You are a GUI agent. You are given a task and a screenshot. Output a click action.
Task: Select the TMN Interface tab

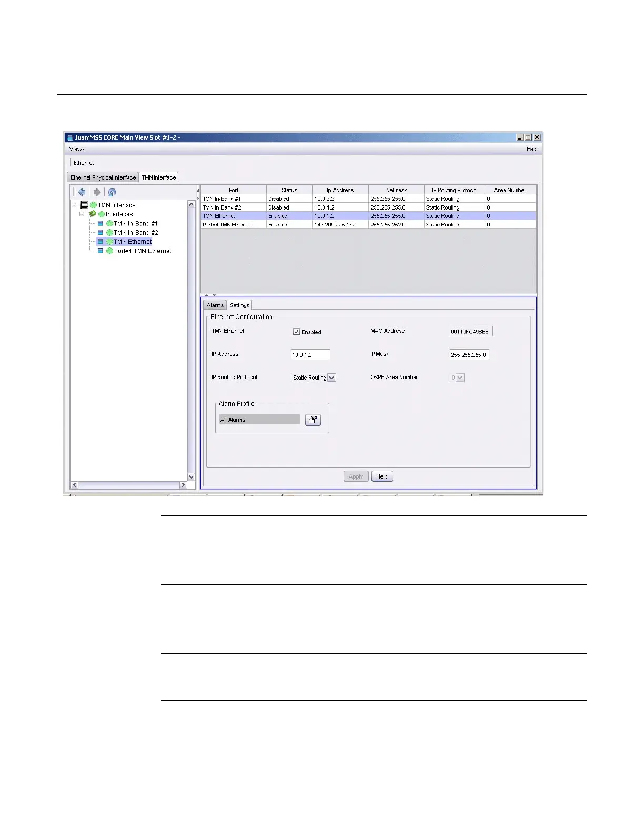pos(159,177)
